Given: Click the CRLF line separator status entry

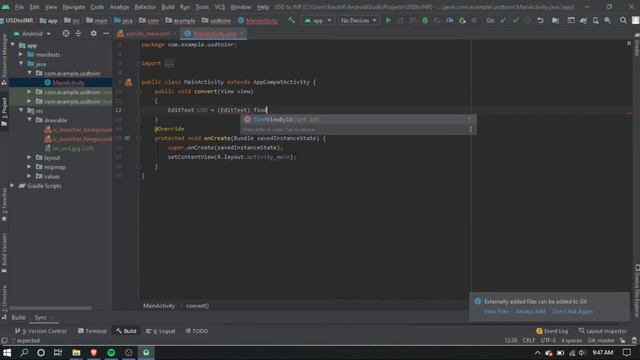Looking at the screenshot, I should click(529, 340).
